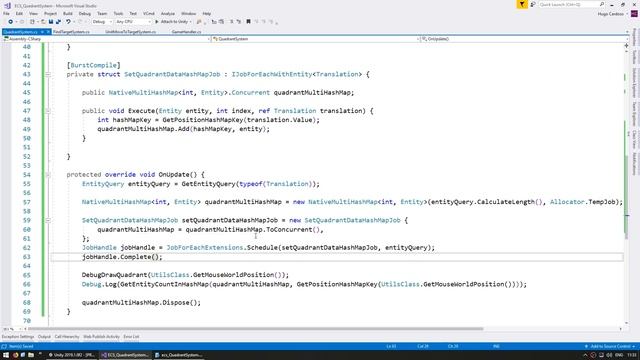Open the Any CPU platform dropdown
Screen dimensions: 640x360
tap(133, 22)
